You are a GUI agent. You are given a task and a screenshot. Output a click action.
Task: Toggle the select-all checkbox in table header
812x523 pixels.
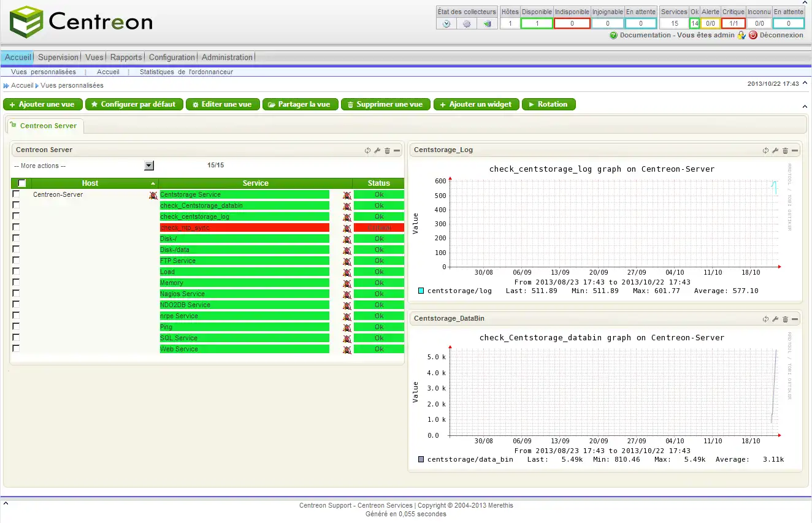[x=22, y=183]
